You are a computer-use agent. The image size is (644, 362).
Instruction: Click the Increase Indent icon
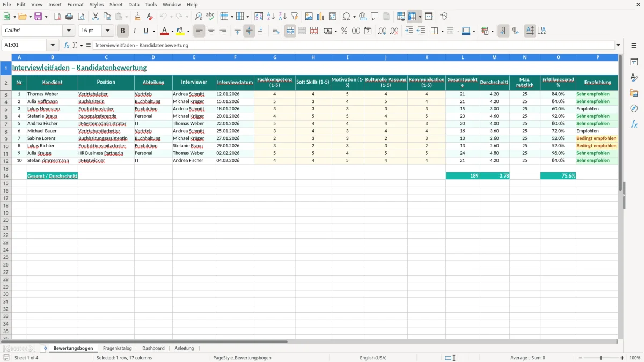click(x=409, y=31)
